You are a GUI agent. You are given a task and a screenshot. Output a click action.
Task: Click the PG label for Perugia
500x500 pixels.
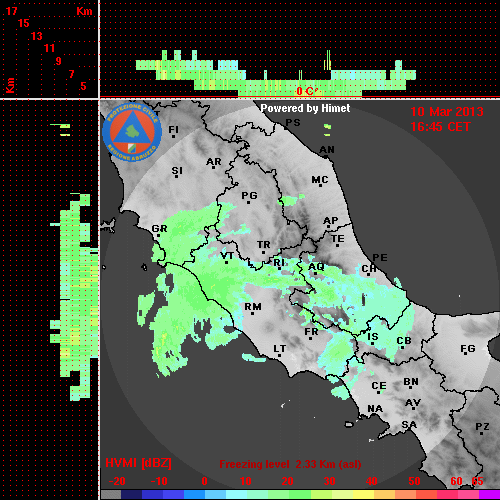(249, 195)
